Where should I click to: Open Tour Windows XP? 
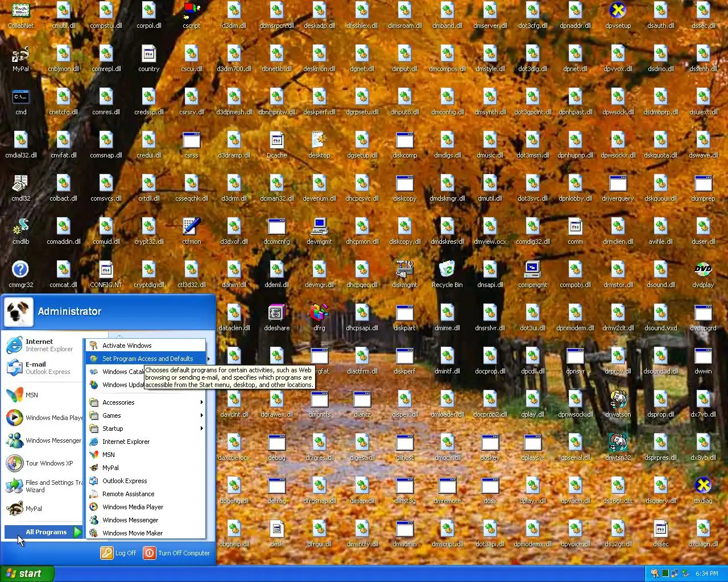44,463
